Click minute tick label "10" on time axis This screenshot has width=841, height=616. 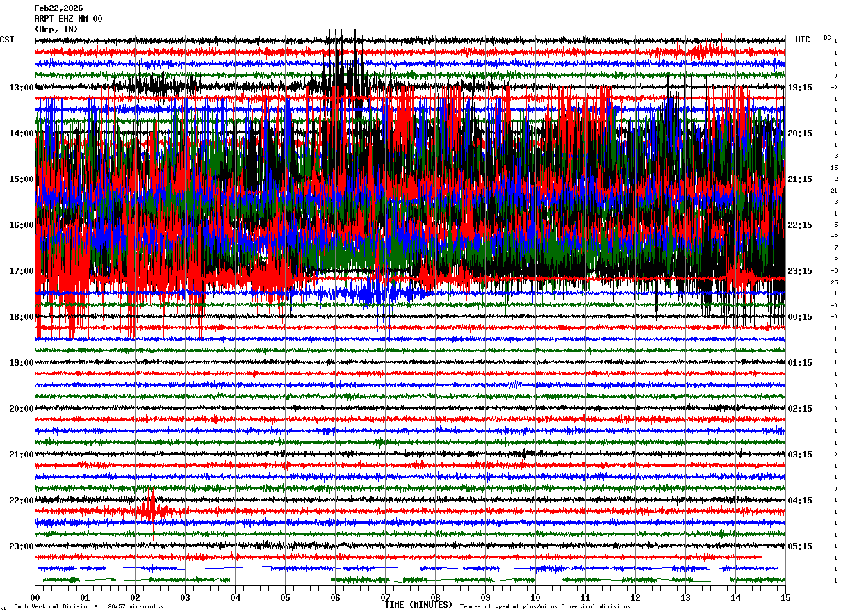coord(535,597)
